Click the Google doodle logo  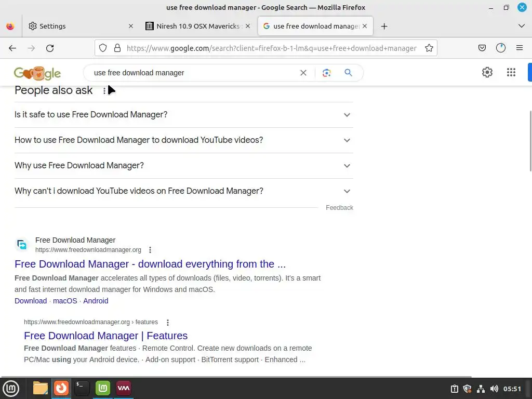[37, 73]
